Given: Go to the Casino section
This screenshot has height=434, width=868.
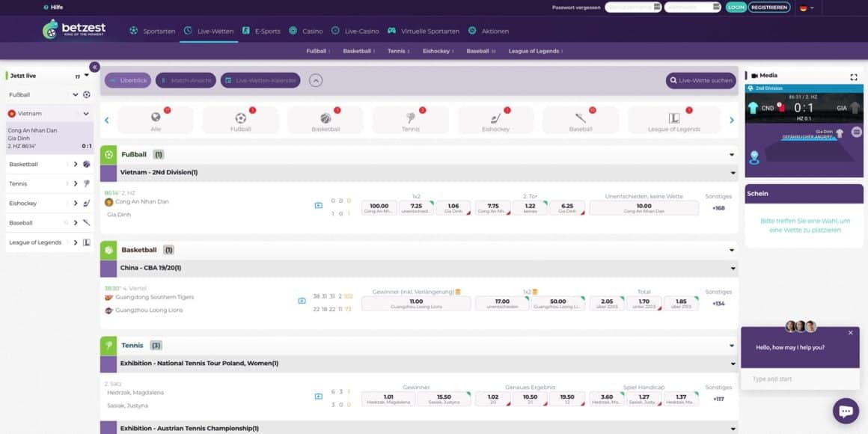Looking at the screenshot, I should pos(305,31).
